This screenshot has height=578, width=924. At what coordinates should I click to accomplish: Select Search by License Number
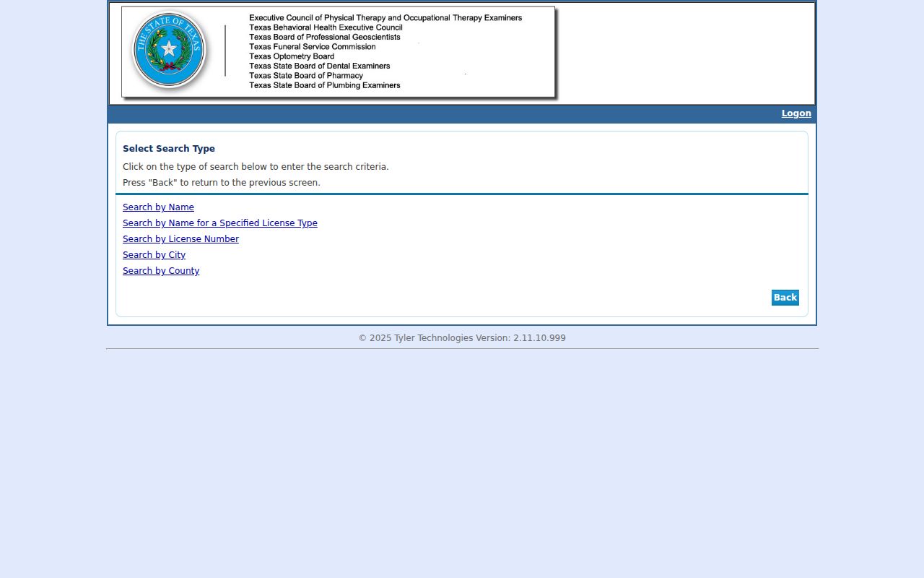coord(180,239)
